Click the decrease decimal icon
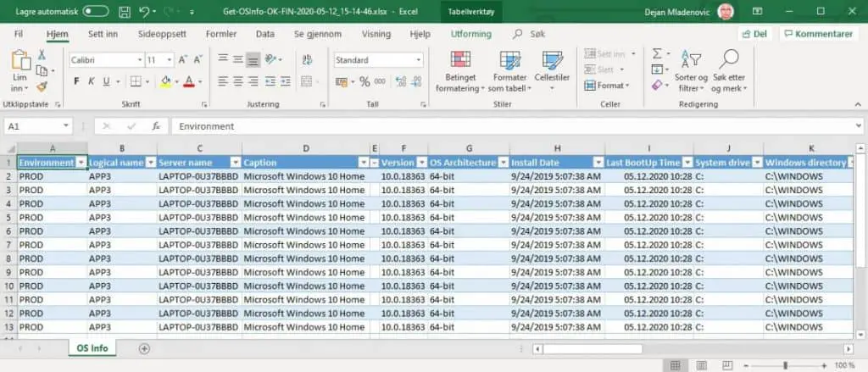This screenshot has width=868, height=372. (x=417, y=82)
